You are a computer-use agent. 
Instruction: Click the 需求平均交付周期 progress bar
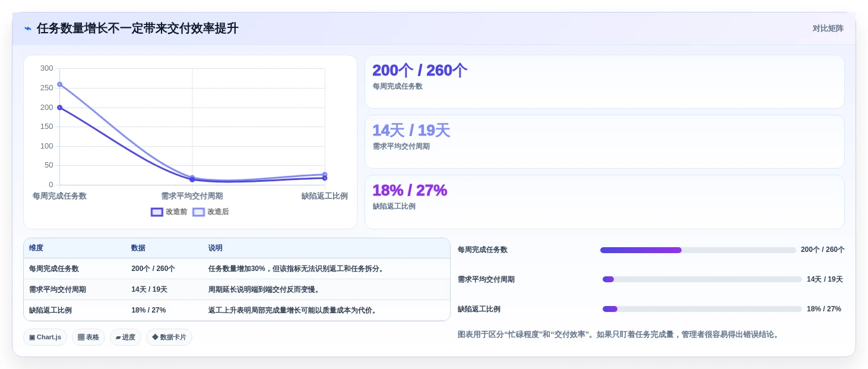(x=702, y=279)
